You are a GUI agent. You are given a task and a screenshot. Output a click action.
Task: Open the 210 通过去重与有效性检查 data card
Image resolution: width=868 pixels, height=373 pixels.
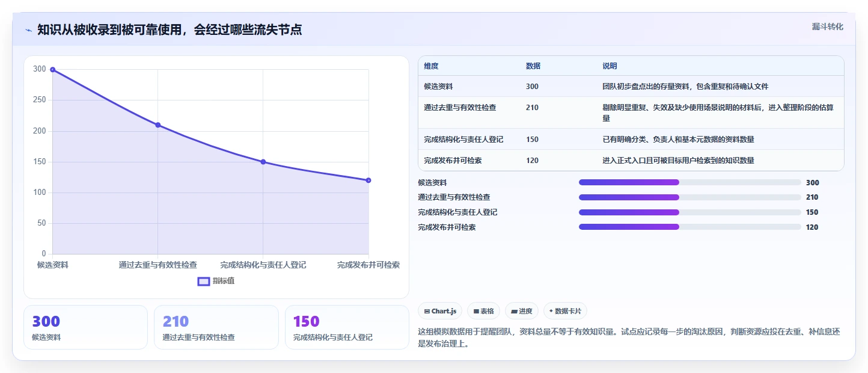click(216, 327)
